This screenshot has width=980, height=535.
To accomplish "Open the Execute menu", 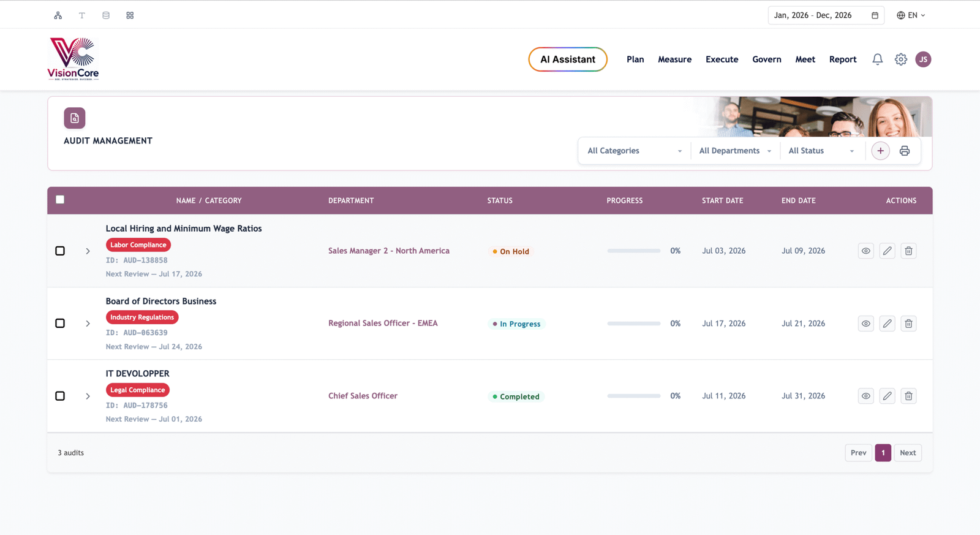I will [722, 59].
